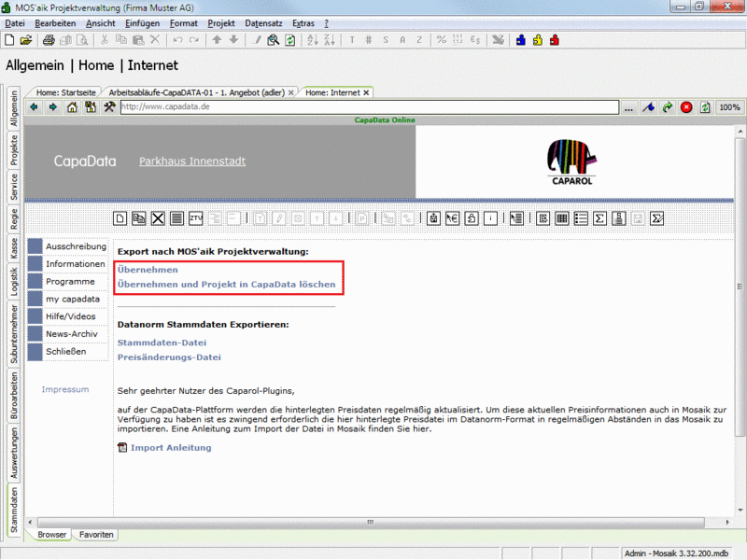Click the hammer tools icon in browser bar

click(109, 107)
